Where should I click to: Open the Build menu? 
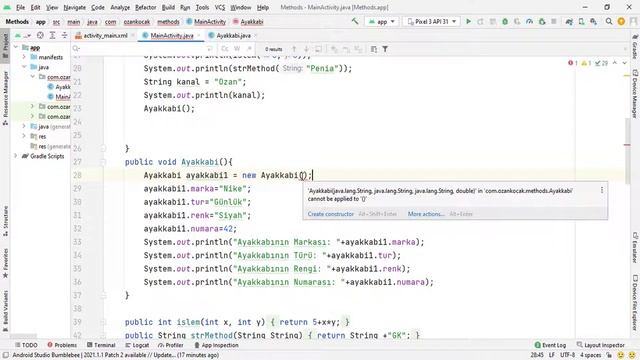tap(168, 7)
